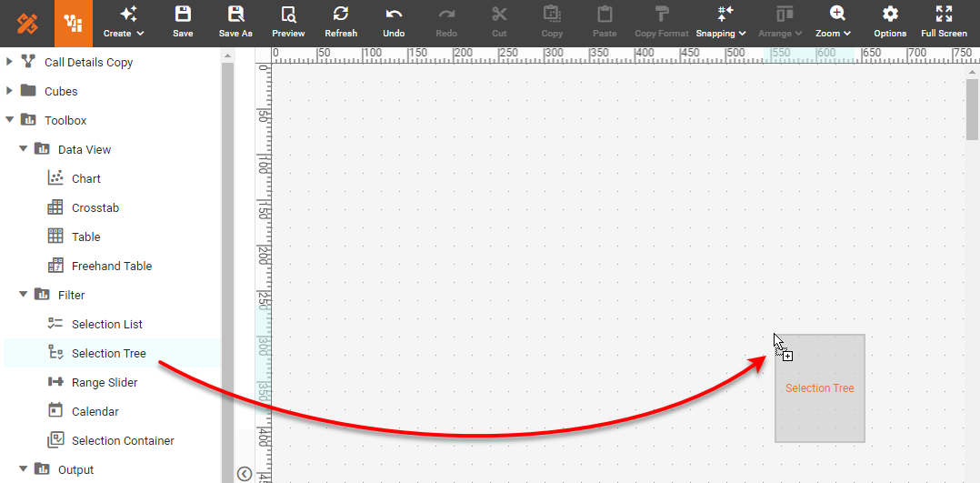The height and width of the screenshot is (483, 980).
Task: Click the Save toolbar button
Action: tap(183, 23)
